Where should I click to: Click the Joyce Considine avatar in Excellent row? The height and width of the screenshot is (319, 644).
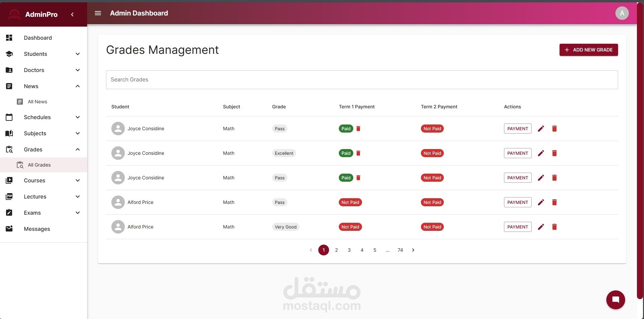tap(118, 153)
